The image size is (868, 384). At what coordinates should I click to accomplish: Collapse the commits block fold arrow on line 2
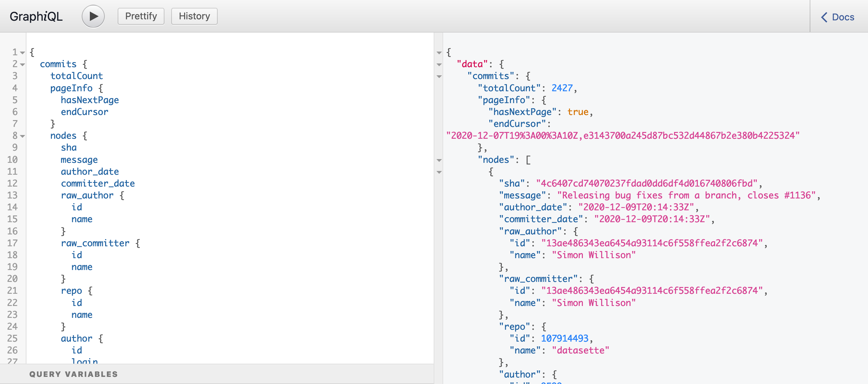[x=22, y=64]
